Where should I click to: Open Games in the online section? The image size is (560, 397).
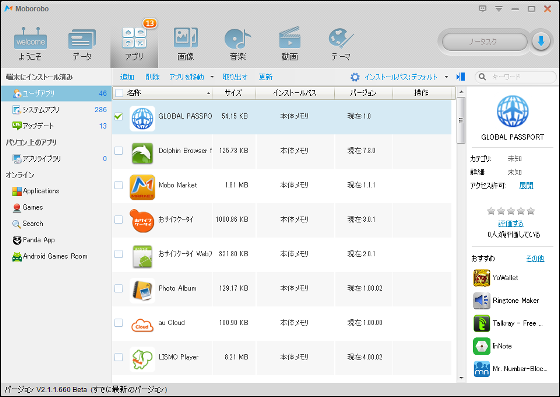(x=28, y=207)
